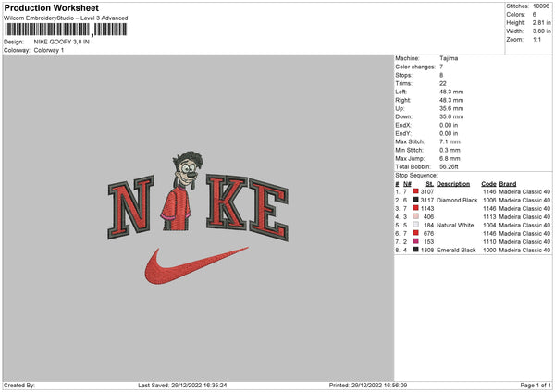Select Diamond Black swatch in stop 2

click(416, 200)
